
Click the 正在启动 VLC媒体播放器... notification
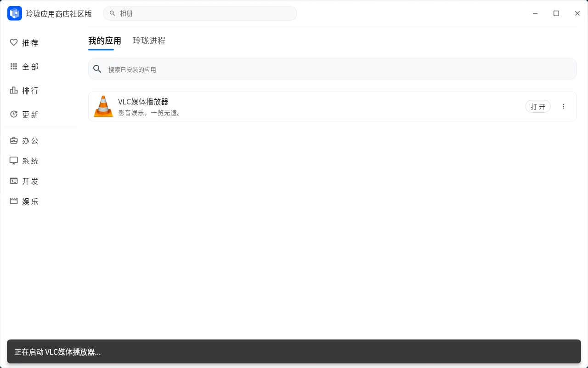click(294, 351)
